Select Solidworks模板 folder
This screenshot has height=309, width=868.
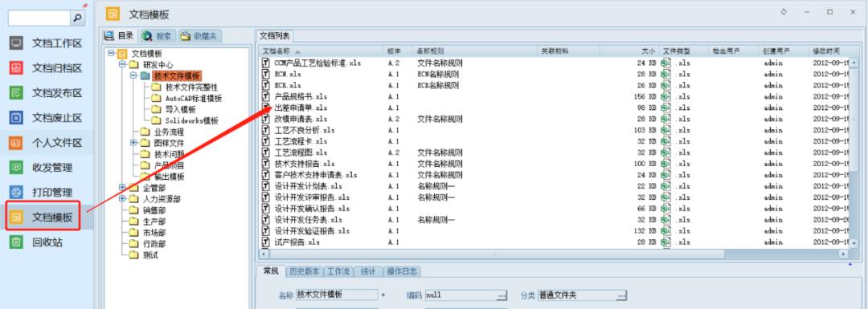(191, 120)
